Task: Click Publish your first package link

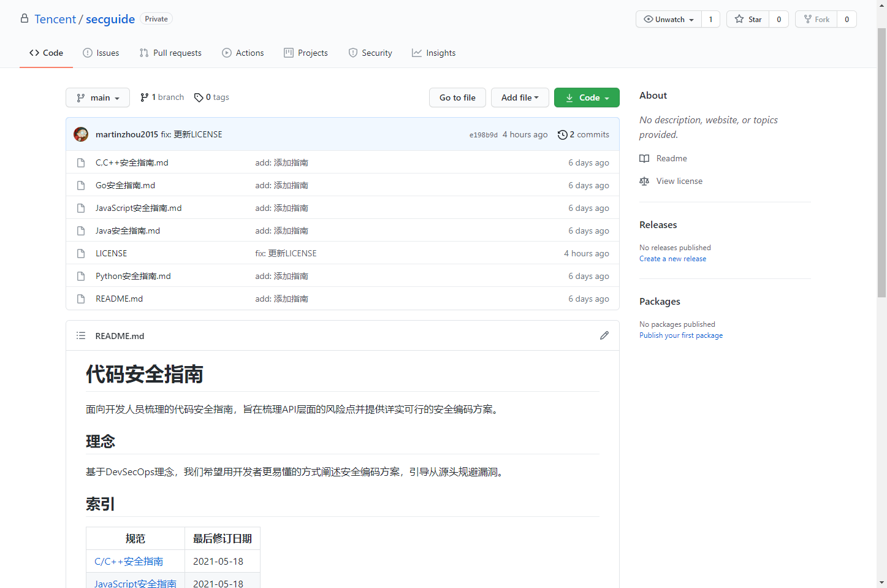Action: pyautogui.click(x=681, y=335)
